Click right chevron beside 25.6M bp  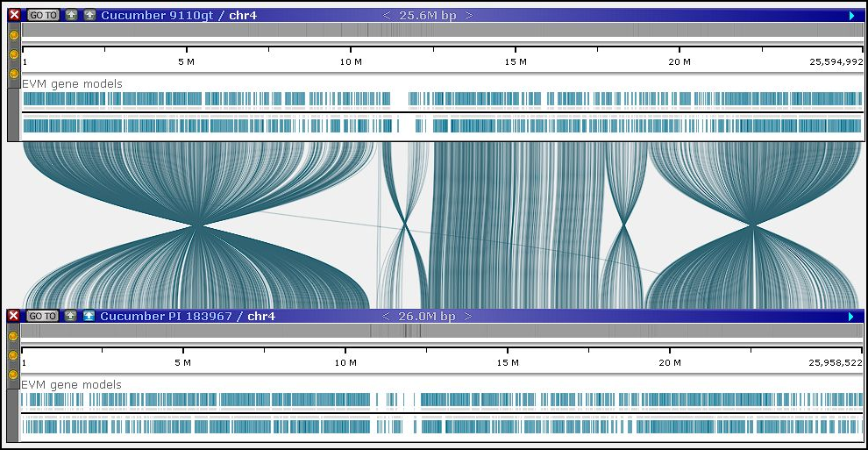(469, 15)
